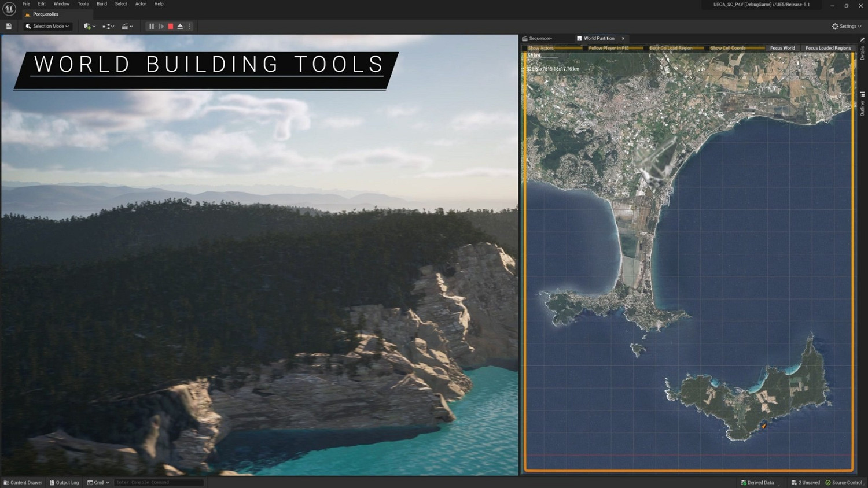Click the Frame Skip icon
The width and height of the screenshot is (868, 488).
[161, 27]
